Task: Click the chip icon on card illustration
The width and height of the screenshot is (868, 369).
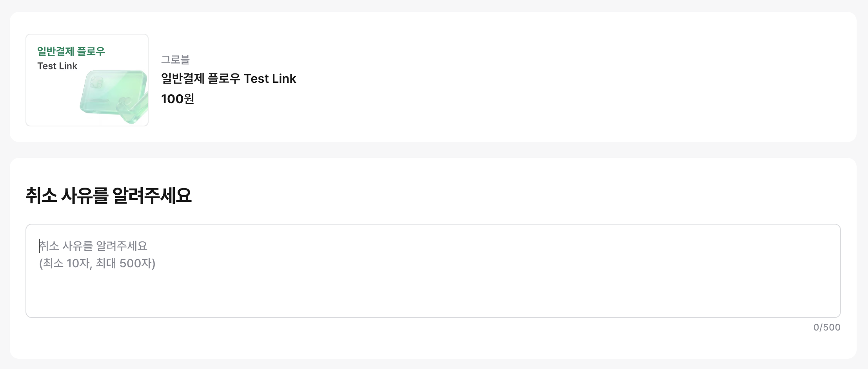Action: point(96,82)
